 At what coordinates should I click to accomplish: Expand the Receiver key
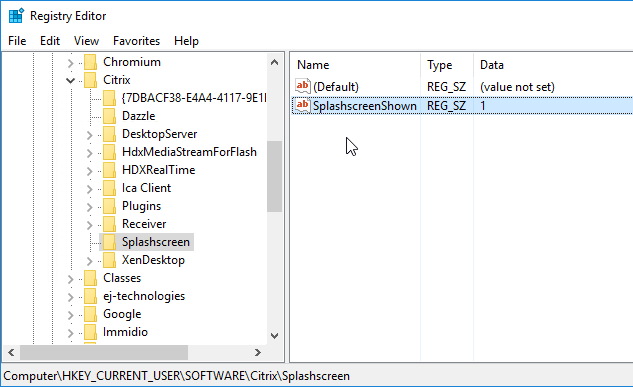[x=90, y=225]
